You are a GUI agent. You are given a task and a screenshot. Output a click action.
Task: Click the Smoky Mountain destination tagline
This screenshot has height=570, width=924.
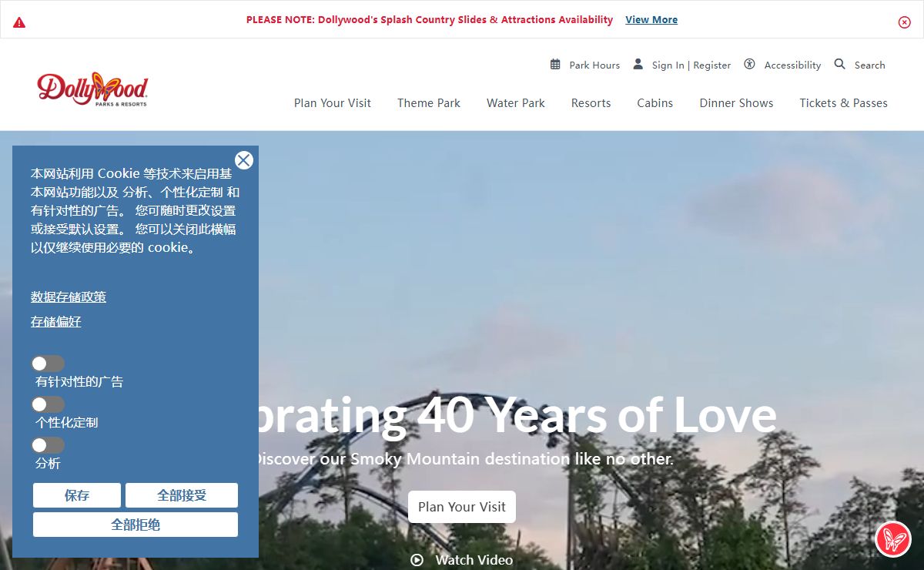tap(464, 459)
